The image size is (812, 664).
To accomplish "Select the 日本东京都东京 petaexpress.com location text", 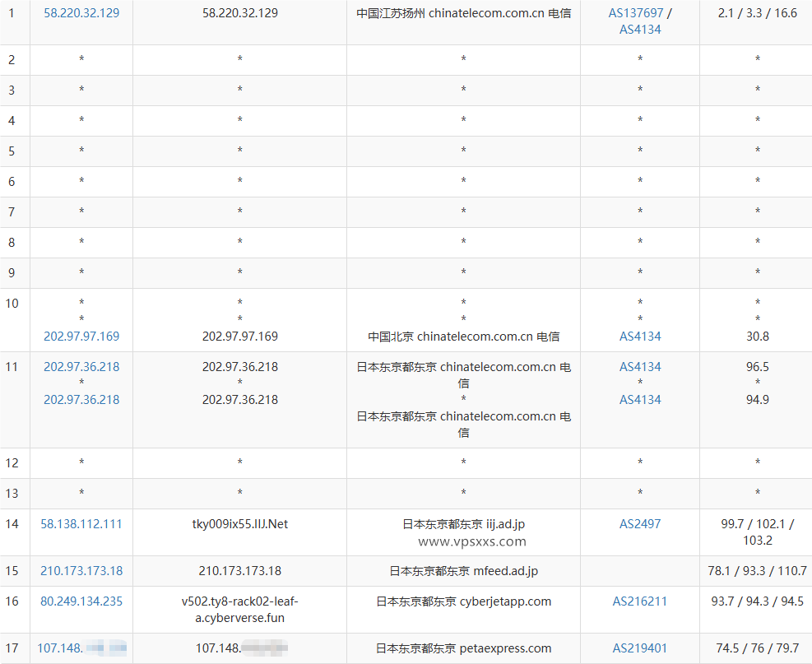I will pyautogui.click(x=463, y=648).
